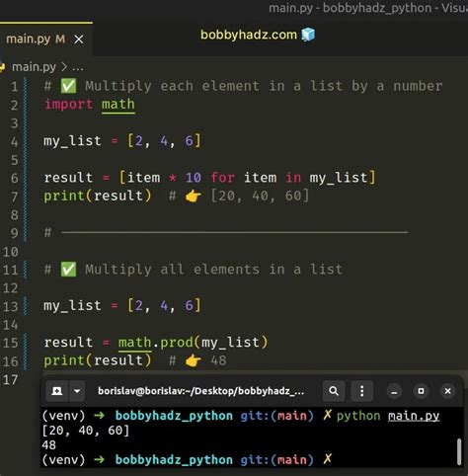Click the underlined math import on line 2
Image resolution: width=468 pixels, height=476 pixels.
(x=118, y=105)
